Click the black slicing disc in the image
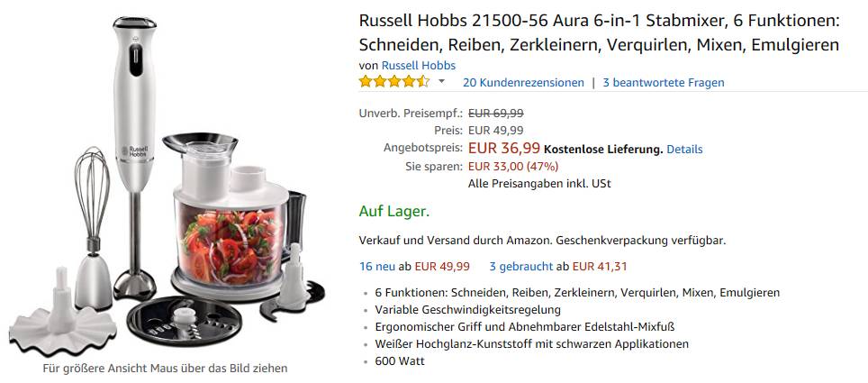The image size is (868, 383). pyautogui.click(x=185, y=321)
